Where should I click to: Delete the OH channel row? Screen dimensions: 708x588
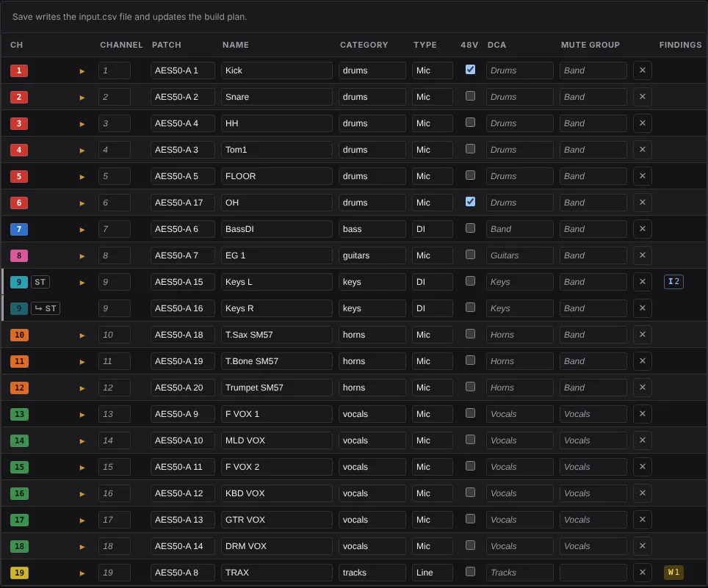tap(642, 202)
